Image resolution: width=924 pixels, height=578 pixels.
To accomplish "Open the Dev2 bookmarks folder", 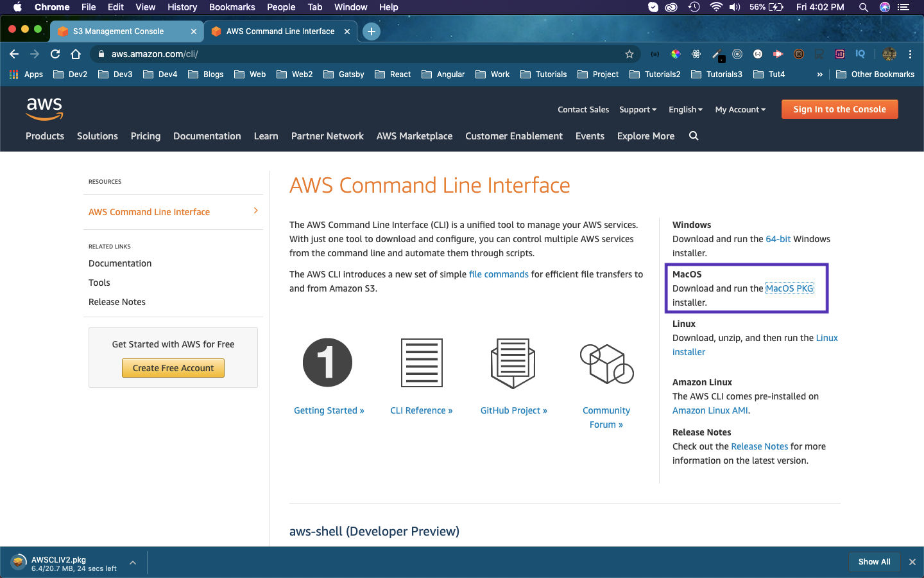I will [x=71, y=74].
